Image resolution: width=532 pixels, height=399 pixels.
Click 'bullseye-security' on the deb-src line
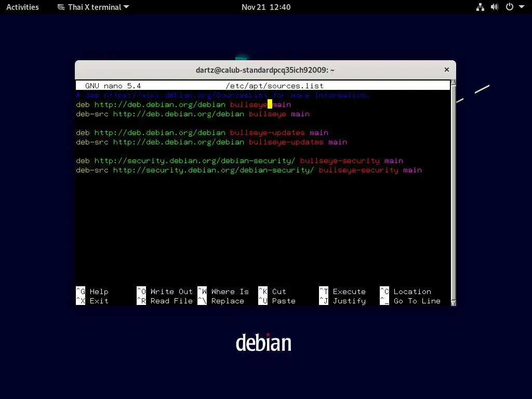click(x=358, y=170)
